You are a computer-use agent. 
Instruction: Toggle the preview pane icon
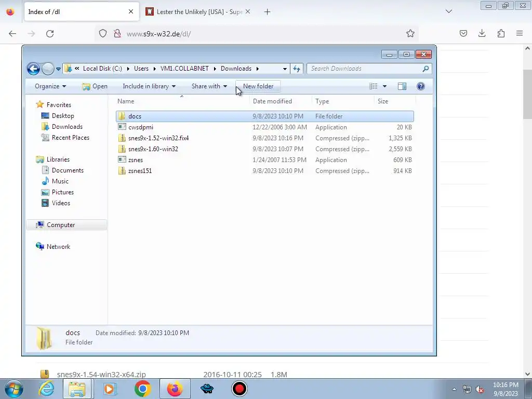coord(402,86)
